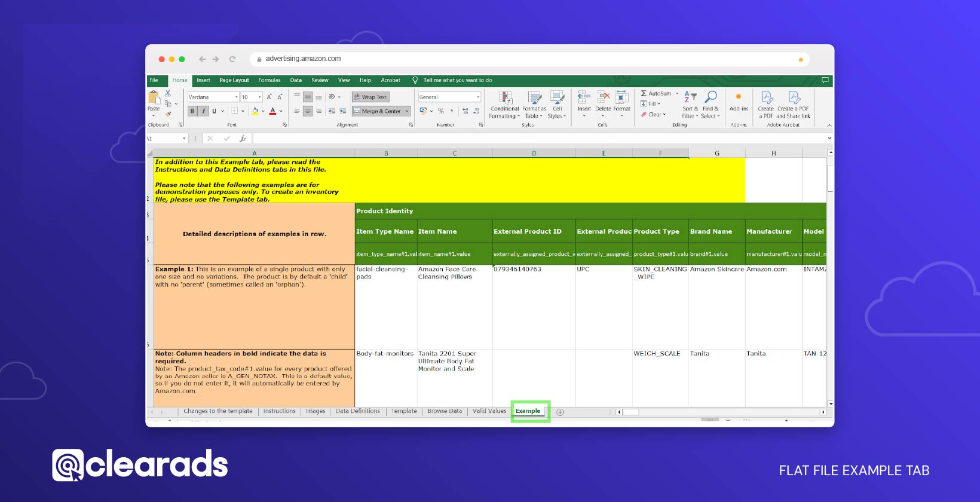Toggle Center horizontal alignment

coord(308,111)
